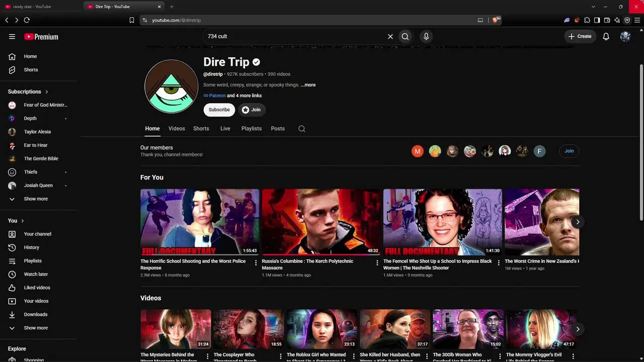
Task: Open the YouTube guide hamburger menu
Action: coord(12,37)
